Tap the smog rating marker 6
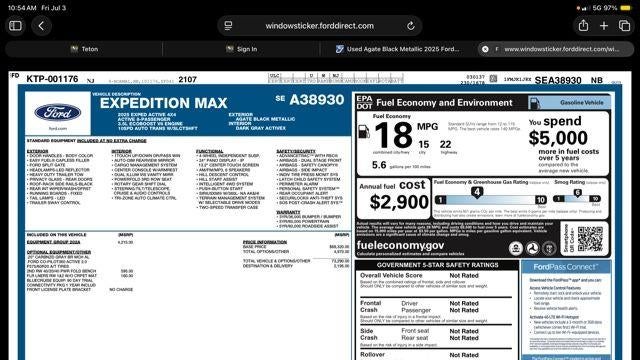Screen dimensions: 640x360 coord(577,193)
